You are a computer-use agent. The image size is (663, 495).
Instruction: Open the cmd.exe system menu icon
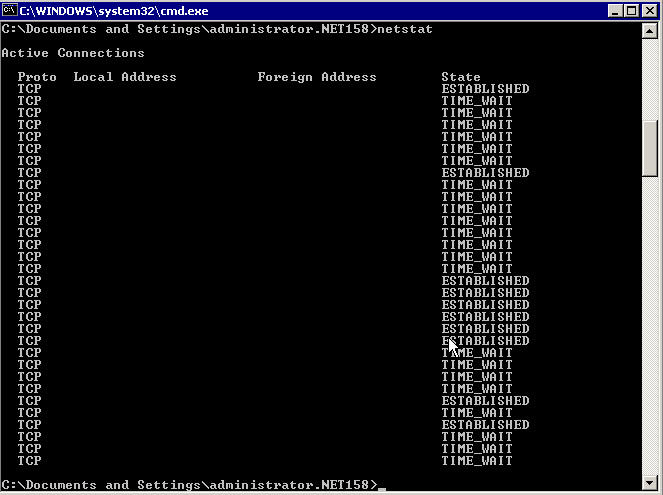click(x=10, y=10)
